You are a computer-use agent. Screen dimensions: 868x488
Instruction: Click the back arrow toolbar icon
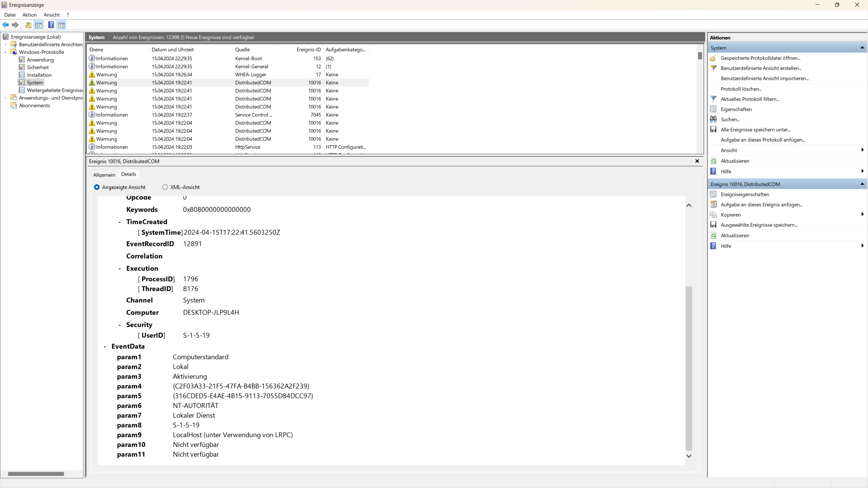[5, 25]
